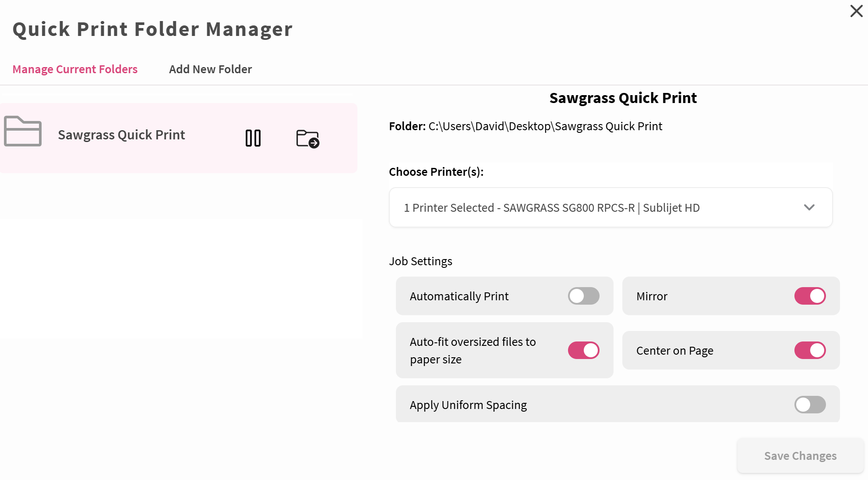
Task: Click the Save Changes button
Action: pyautogui.click(x=800, y=456)
